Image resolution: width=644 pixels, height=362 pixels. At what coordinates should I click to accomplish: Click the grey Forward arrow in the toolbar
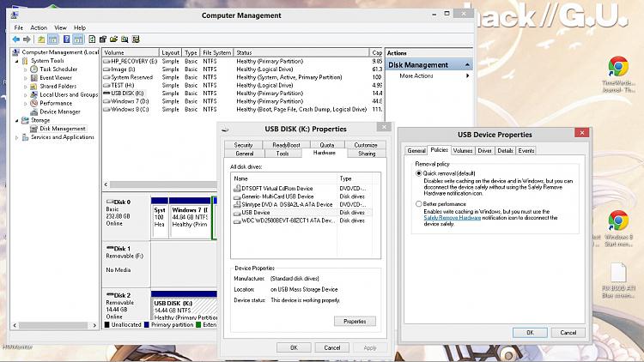click(27, 39)
